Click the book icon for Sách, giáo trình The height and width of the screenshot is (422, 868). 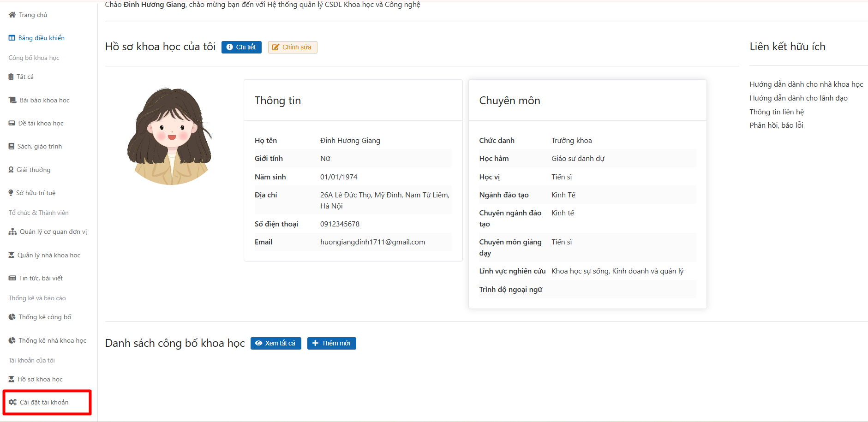tap(12, 146)
